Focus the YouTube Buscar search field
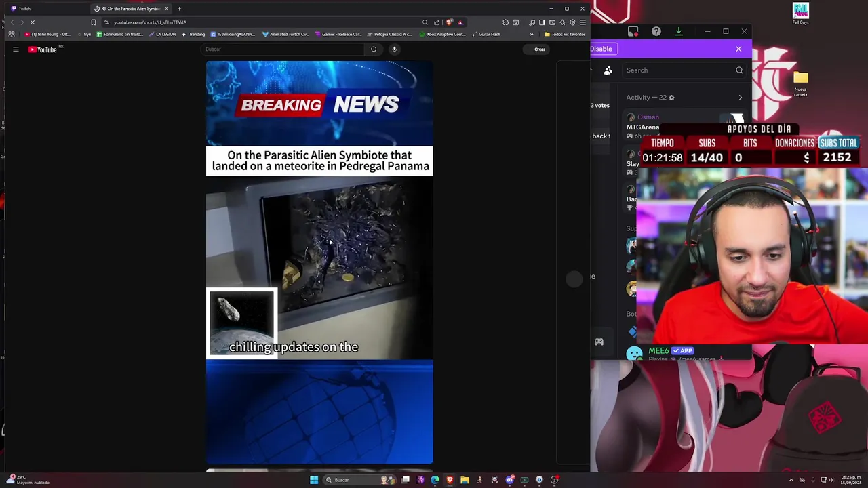This screenshot has width=868, height=488. click(283, 49)
